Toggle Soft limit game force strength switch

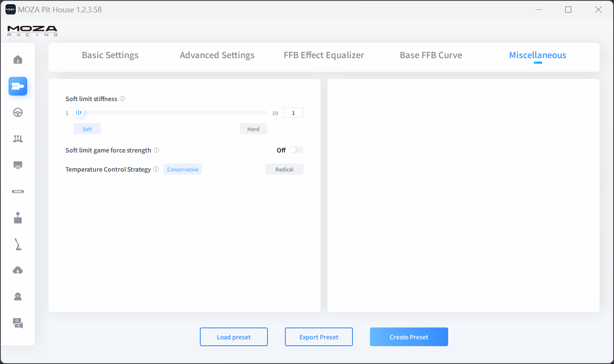click(x=296, y=150)
